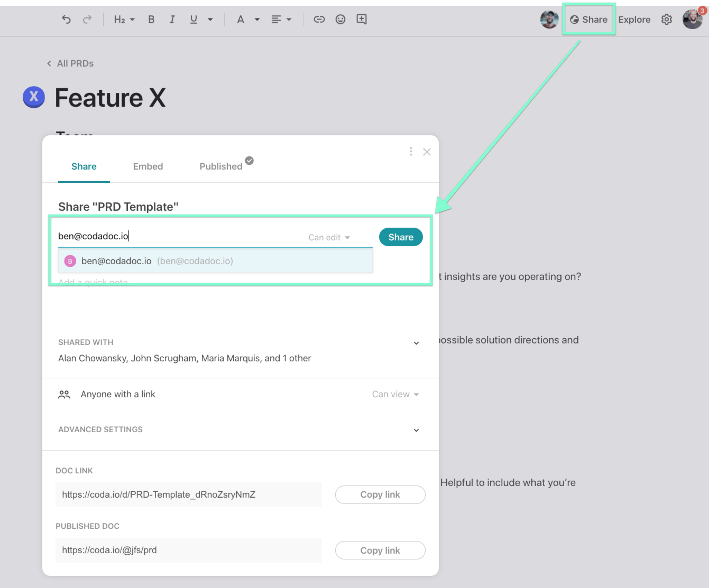Click the Feature X page icon
Image resolution: width=709 pixels, height=588 pixels.
pos(34,97)
